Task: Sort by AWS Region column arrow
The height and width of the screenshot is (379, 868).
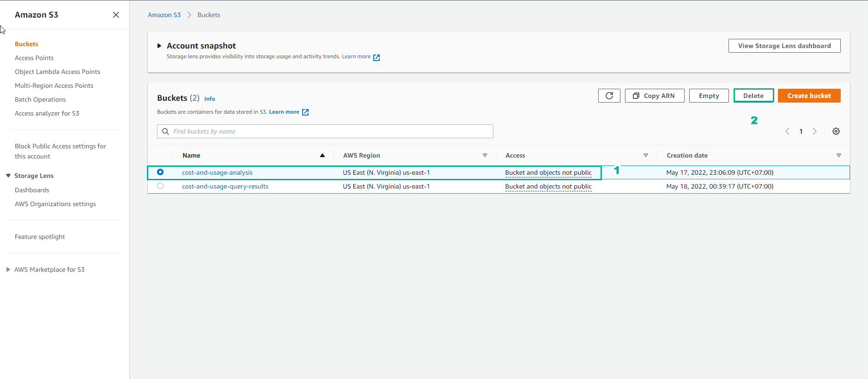Action: point(485,155)
